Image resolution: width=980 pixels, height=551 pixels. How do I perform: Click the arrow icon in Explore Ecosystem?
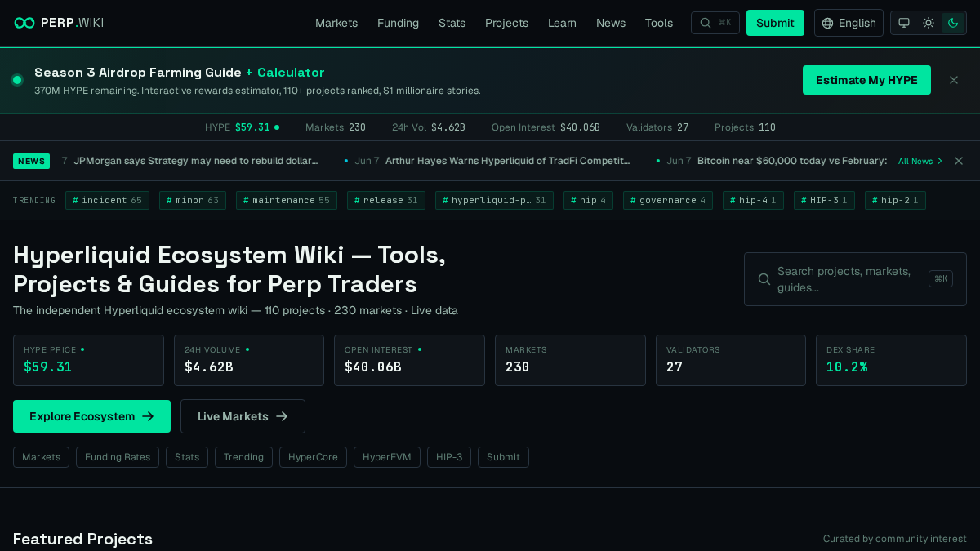tap(148, 416)
